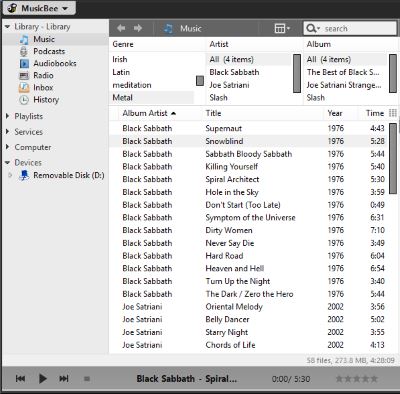Expand Removable Disk (D:) node
This screenshot has height=394, width=400.
(x=10, y=175)
